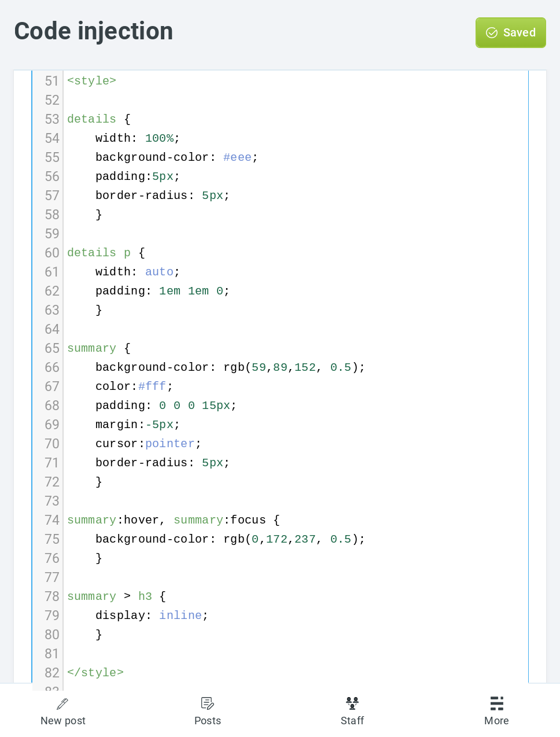The image size is (560, 737).
Task: Open the Staff people icon
Action: pos(352,703)
